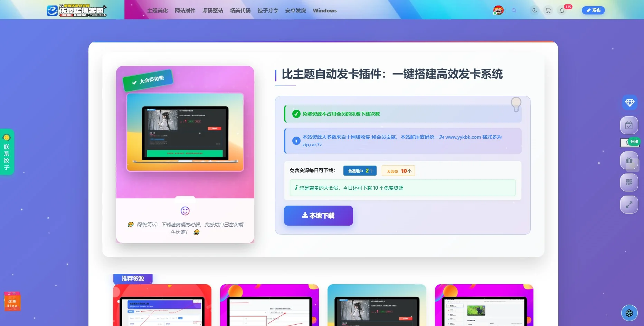Click the 发布 publish button
Image resolution: width=644 pixels, height=326 pixels.
coord(593,10)
